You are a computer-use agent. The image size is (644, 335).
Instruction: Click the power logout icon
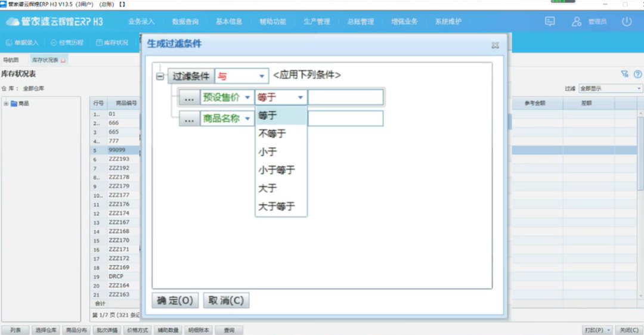(626, 21)
